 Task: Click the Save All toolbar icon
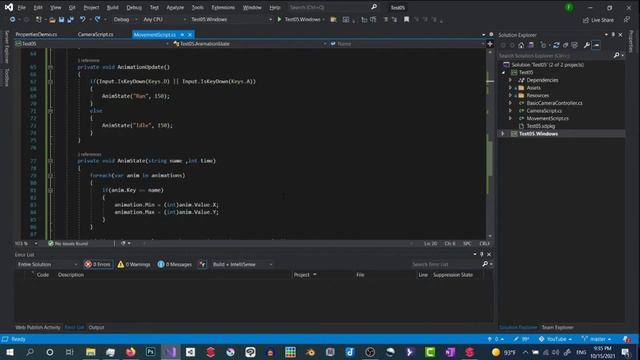70,19
